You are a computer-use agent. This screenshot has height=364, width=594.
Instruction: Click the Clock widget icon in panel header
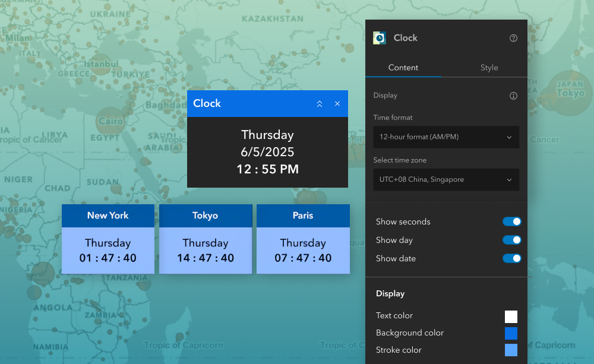click(x=380, y=38)
